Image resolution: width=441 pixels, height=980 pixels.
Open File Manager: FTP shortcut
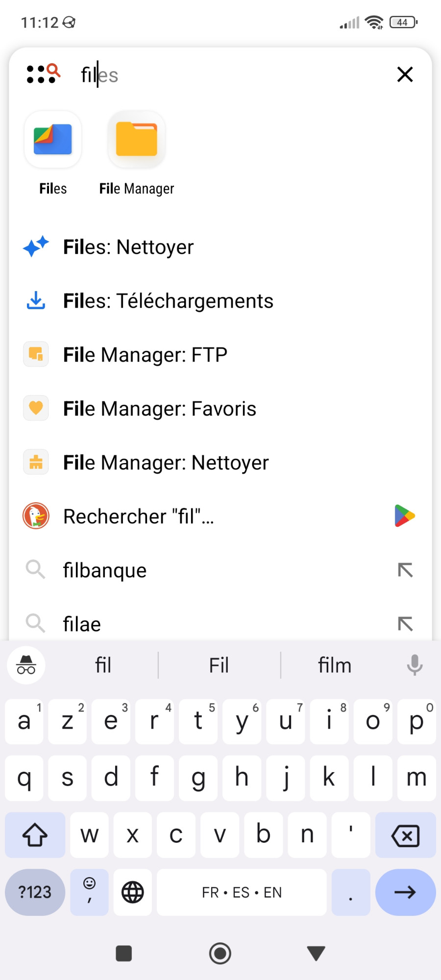(x=145, y=355)
